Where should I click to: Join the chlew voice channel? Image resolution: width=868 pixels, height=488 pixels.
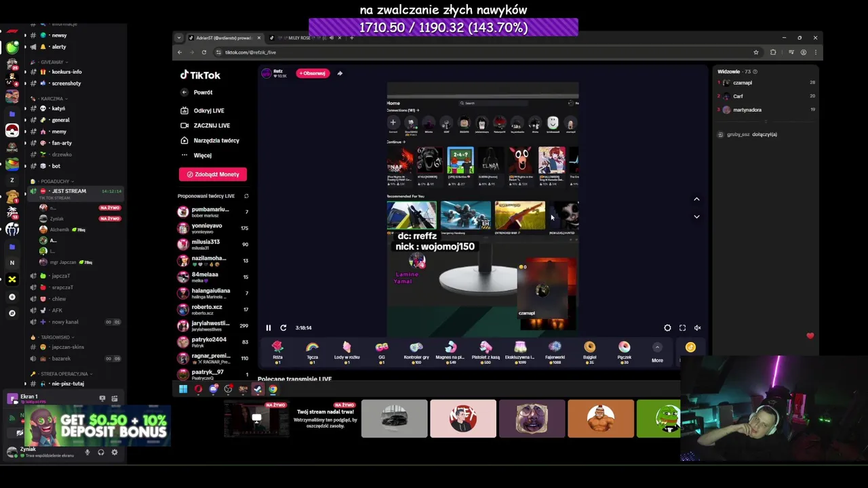[59, 299]
